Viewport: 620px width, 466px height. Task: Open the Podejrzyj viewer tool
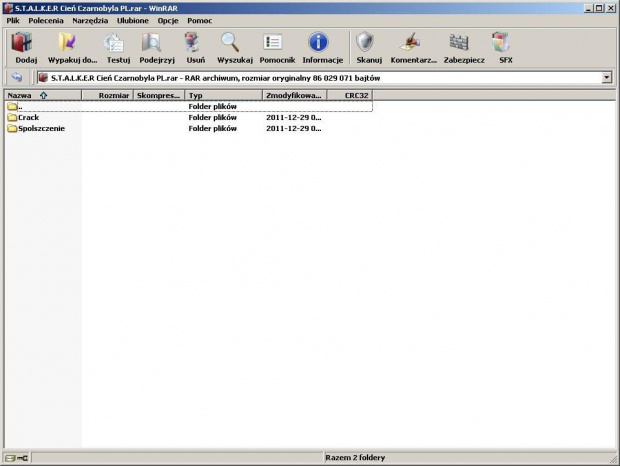point(151,42)
